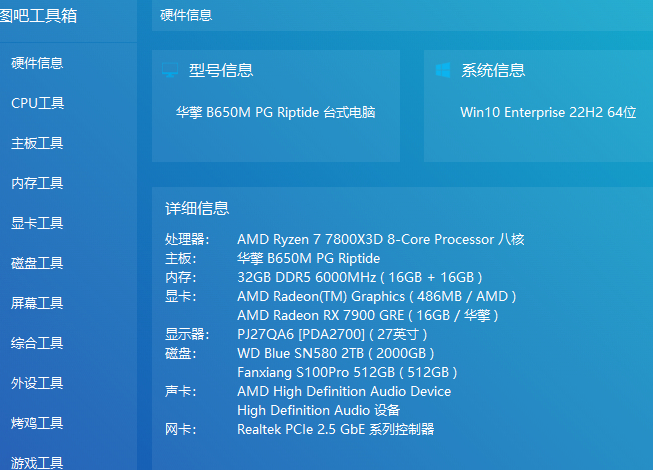Select the WD Blue SN580 2TB disk line

[x=336, y=353]
